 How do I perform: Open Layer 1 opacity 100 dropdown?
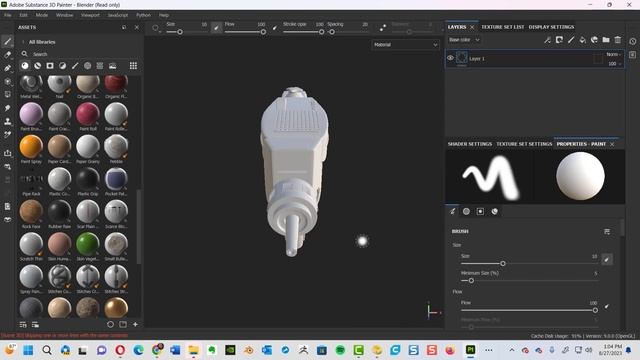point(615,64)
